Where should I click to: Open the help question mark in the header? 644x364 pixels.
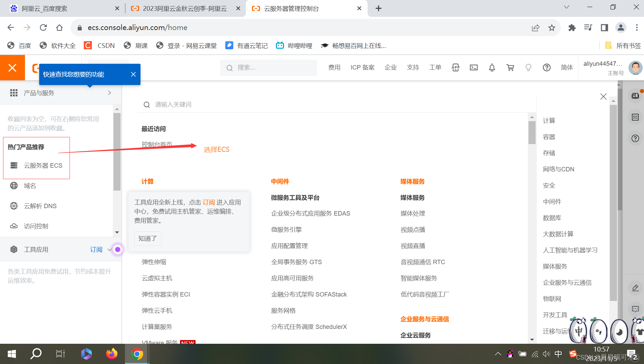(x=547, y=67)
